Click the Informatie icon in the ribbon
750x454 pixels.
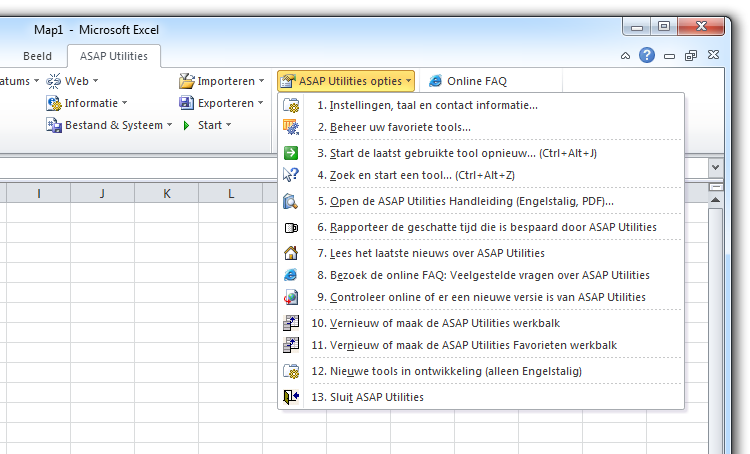pyautogui.click(x=54, y=103)
